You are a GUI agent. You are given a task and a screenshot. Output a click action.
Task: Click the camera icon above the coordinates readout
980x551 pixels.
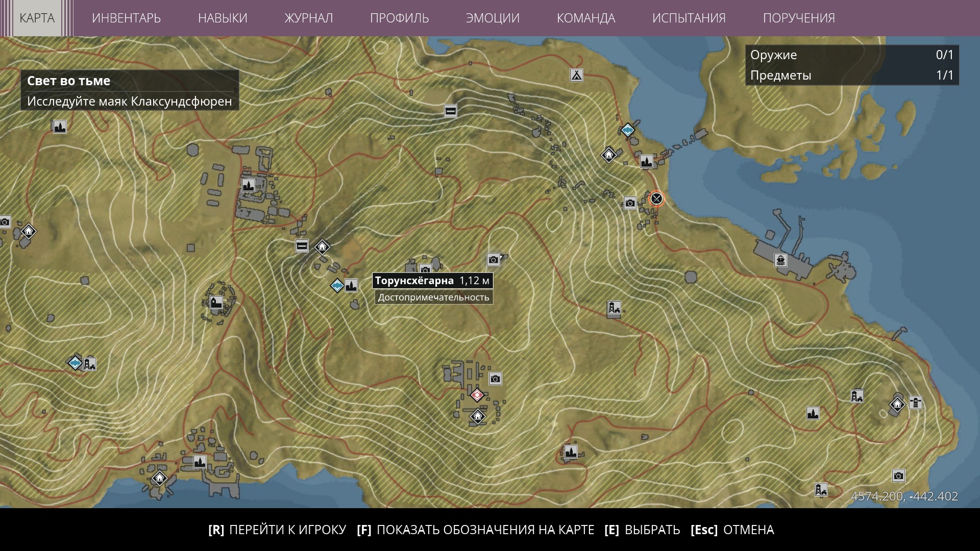click(x=898, y=476)
